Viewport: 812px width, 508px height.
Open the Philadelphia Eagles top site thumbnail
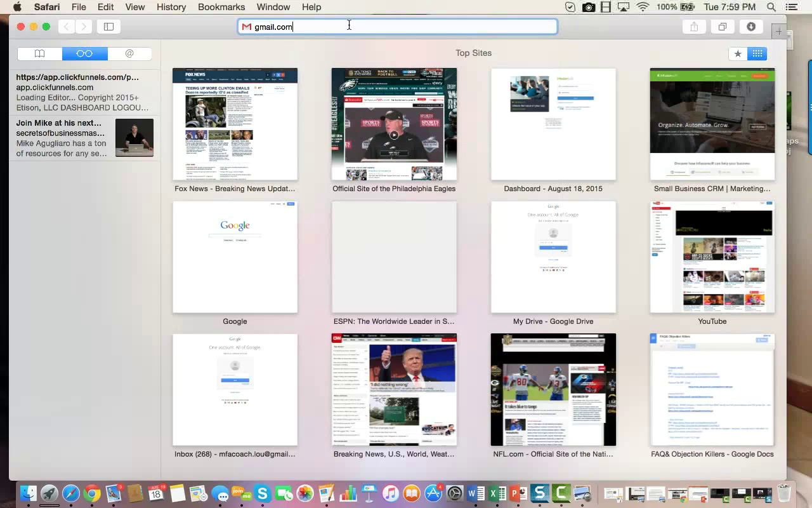(x=394, y=124)
